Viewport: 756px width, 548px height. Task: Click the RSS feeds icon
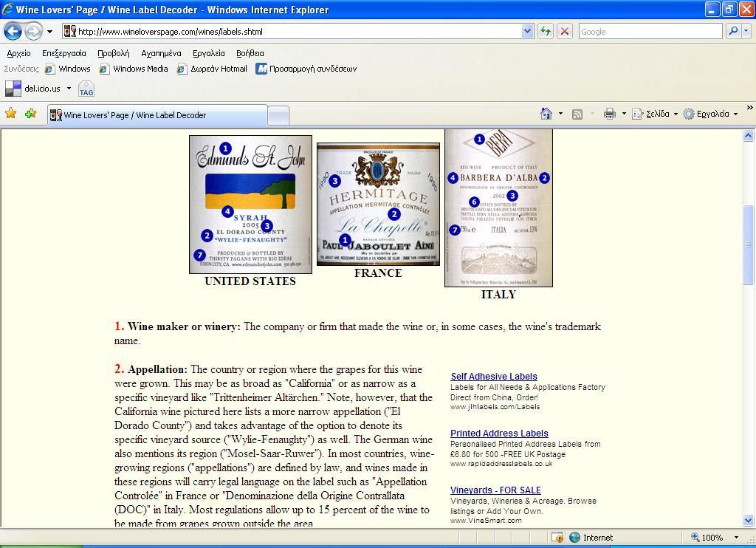(x=577, y=114)
